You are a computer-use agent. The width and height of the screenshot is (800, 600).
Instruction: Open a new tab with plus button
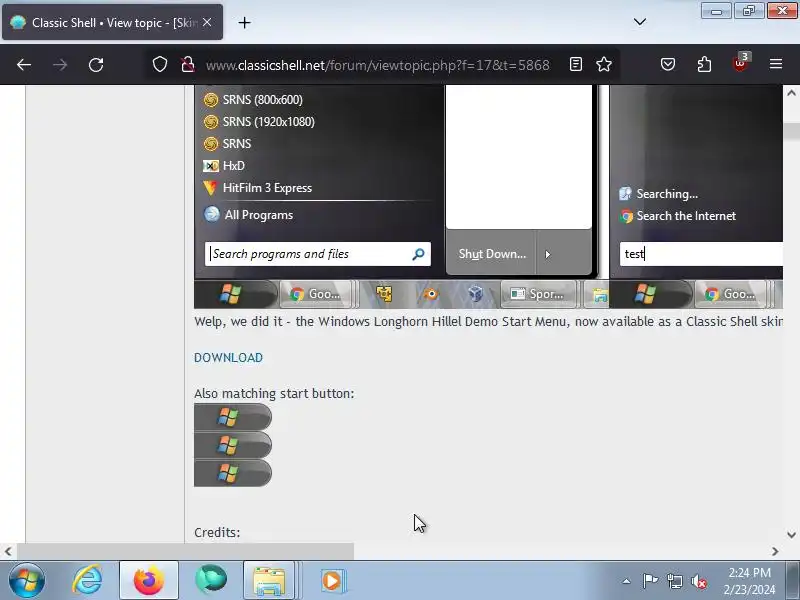pos(244,22)
